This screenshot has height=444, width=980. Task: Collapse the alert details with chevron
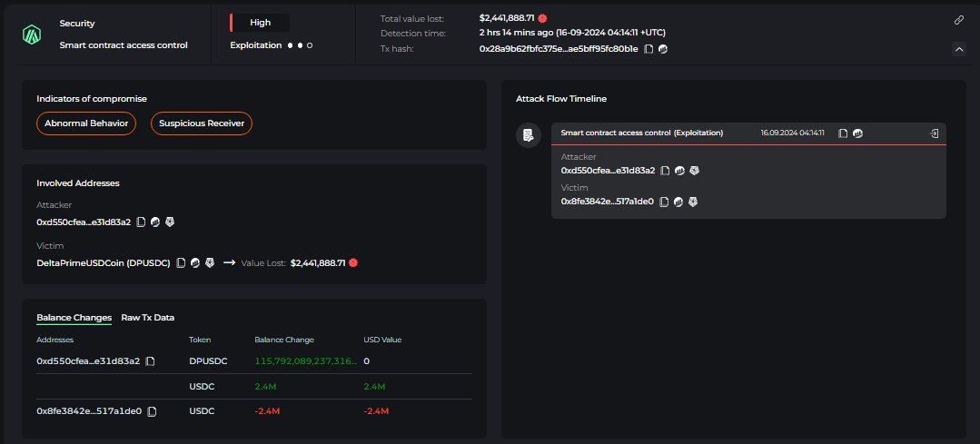(959, 49)
